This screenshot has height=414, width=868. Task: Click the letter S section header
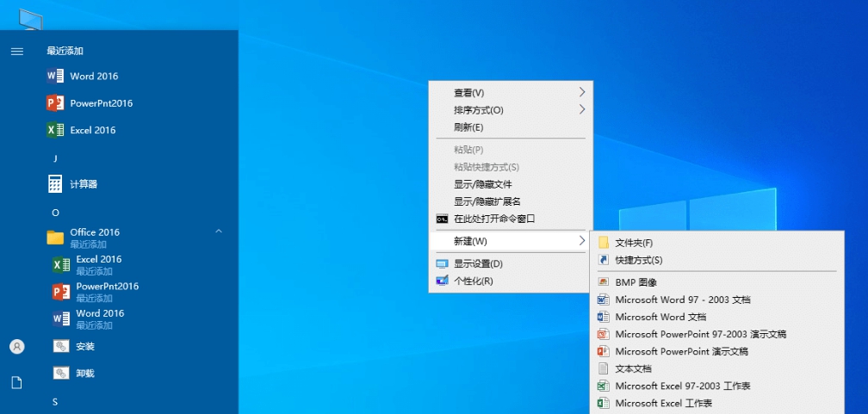(55, 402)
